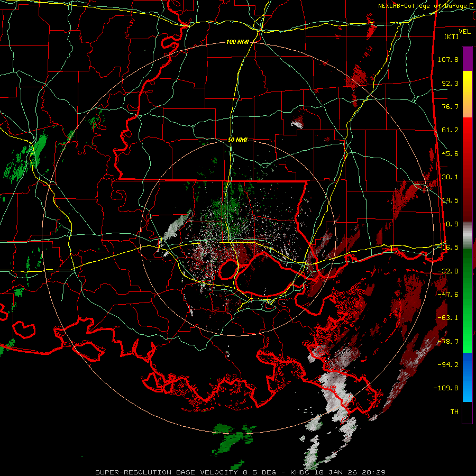Click the -16.5 legend value
This screenshot has width=476, height=476.
448,248
